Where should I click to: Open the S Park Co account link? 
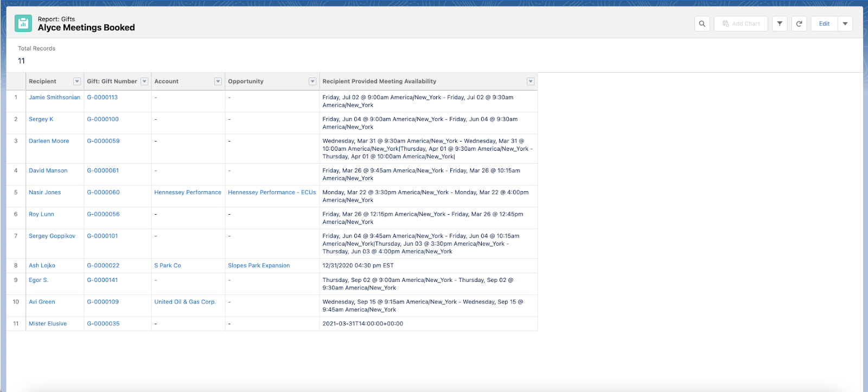(168, 266)
